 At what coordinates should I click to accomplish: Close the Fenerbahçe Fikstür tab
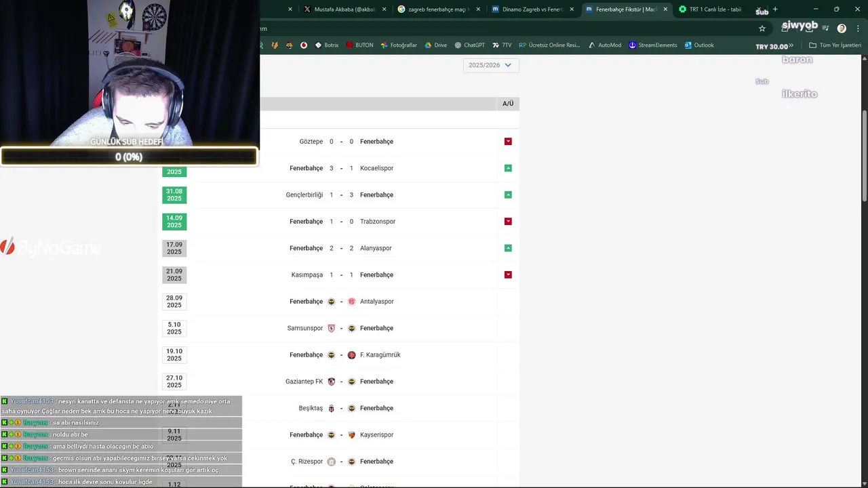pos(665,9)
